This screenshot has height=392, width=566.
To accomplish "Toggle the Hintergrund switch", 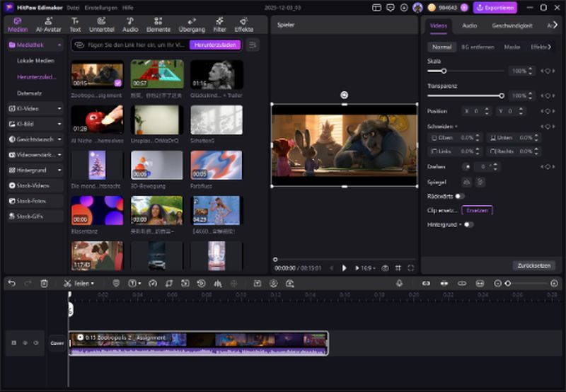I will [x=468, y=224].
